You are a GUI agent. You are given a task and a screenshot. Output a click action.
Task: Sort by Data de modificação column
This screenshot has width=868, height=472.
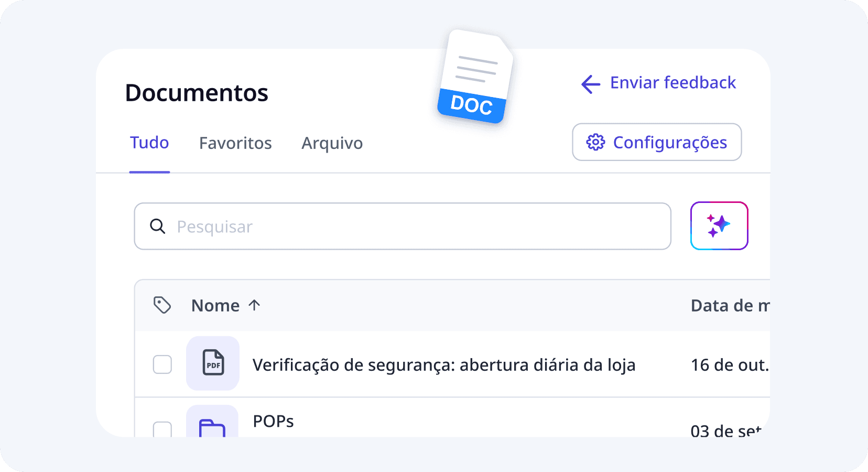[x=730, y=306]
